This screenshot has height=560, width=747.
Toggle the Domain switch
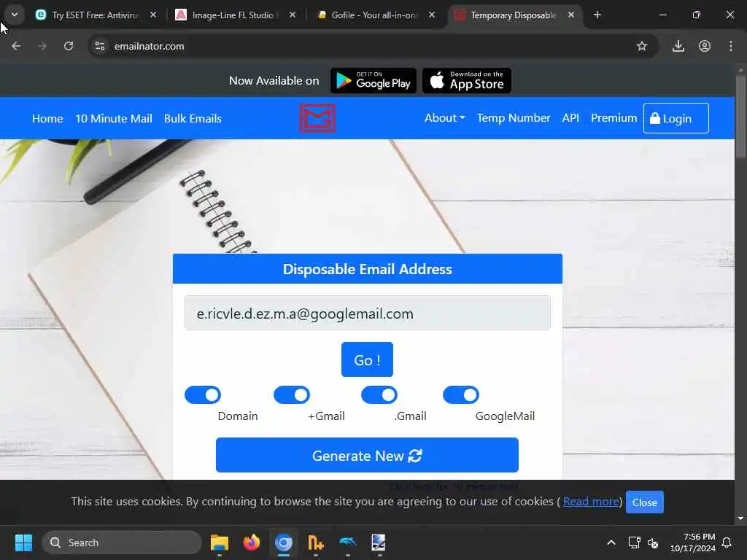(x=203, y=394)
